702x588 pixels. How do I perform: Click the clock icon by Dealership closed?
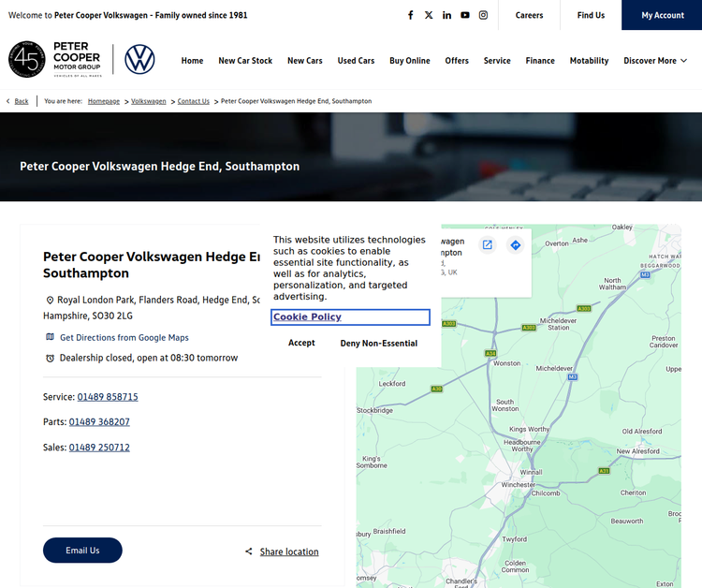coord(51,358)
